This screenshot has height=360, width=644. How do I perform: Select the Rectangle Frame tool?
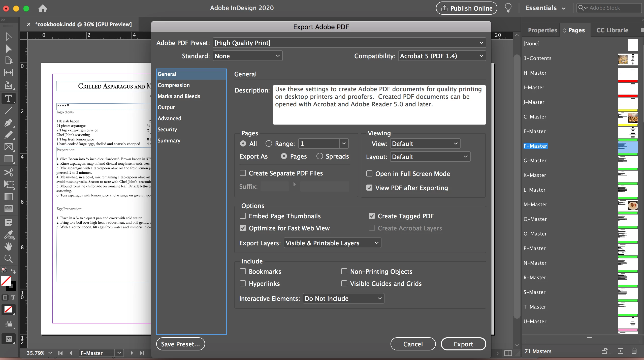tap(8, 147)
